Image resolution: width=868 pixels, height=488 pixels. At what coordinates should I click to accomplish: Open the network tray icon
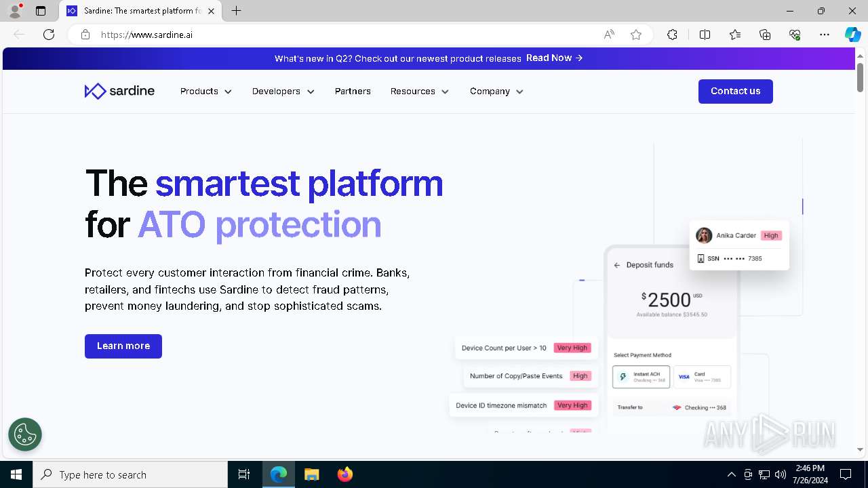point(764,474)
